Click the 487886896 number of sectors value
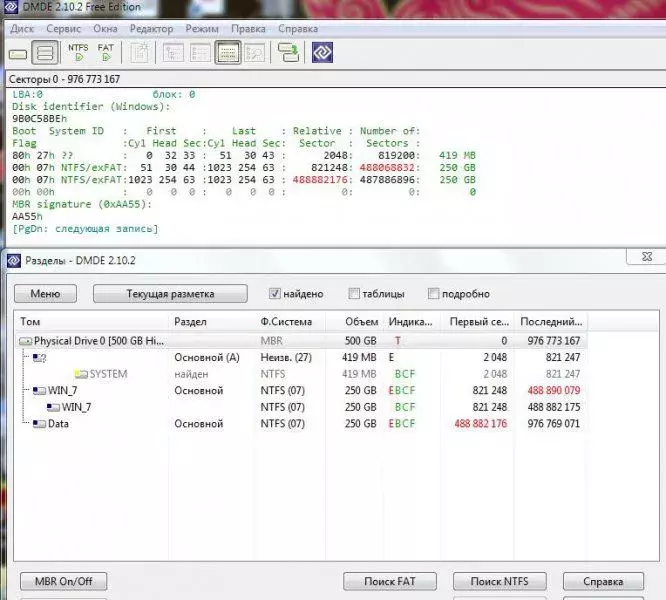The height and width of the screenshot is (600, 666). pos(387,180)
